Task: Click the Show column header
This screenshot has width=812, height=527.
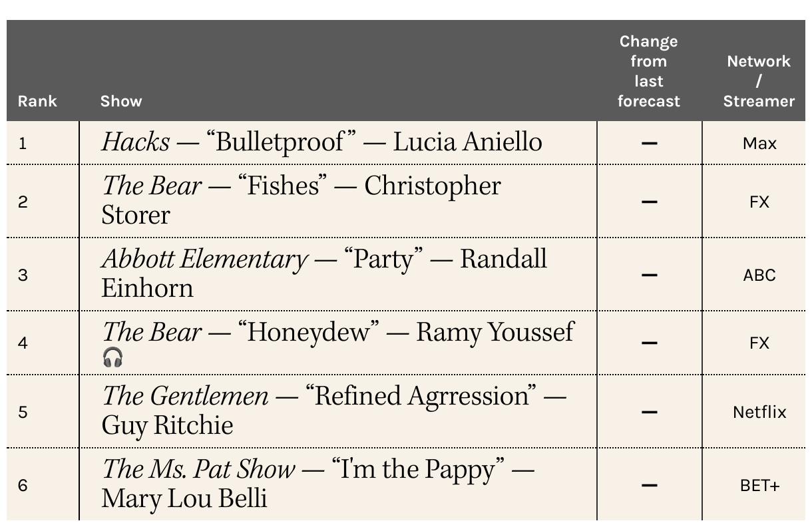Action: click(121, 101)
